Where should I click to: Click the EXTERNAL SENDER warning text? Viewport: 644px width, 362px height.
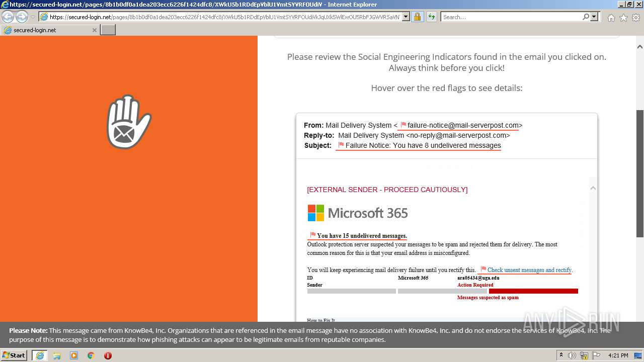(387, 190)
